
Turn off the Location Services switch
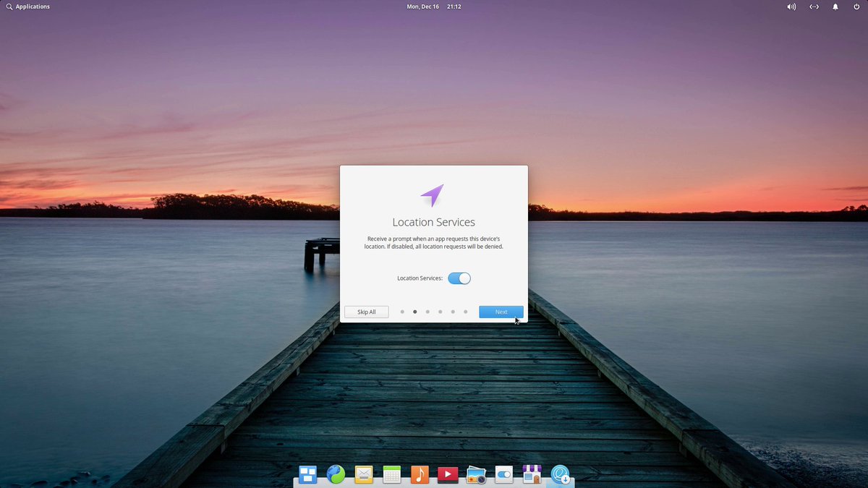tap(459, 278)
